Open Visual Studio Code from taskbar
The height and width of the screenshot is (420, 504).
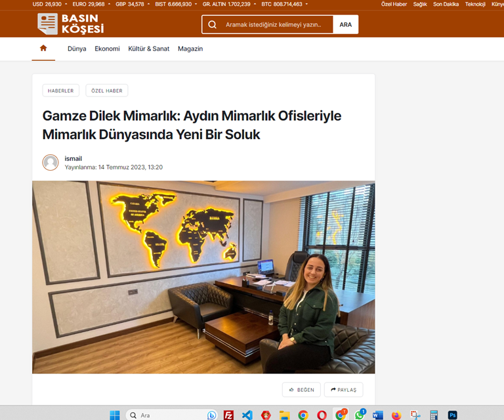coord(247,415)
